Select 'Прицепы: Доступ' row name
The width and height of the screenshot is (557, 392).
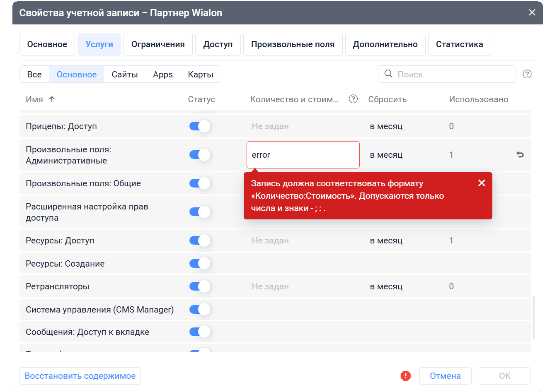61,126
